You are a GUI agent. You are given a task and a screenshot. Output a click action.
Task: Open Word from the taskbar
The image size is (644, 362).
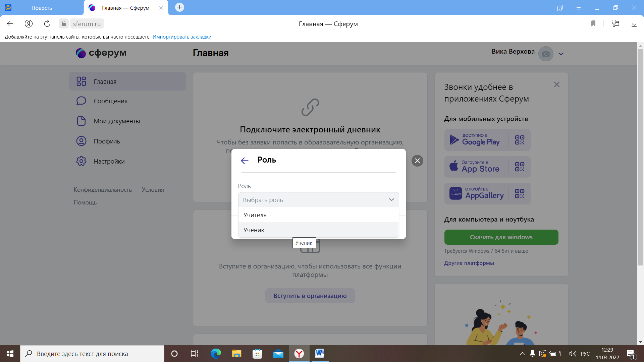point(320,354)
